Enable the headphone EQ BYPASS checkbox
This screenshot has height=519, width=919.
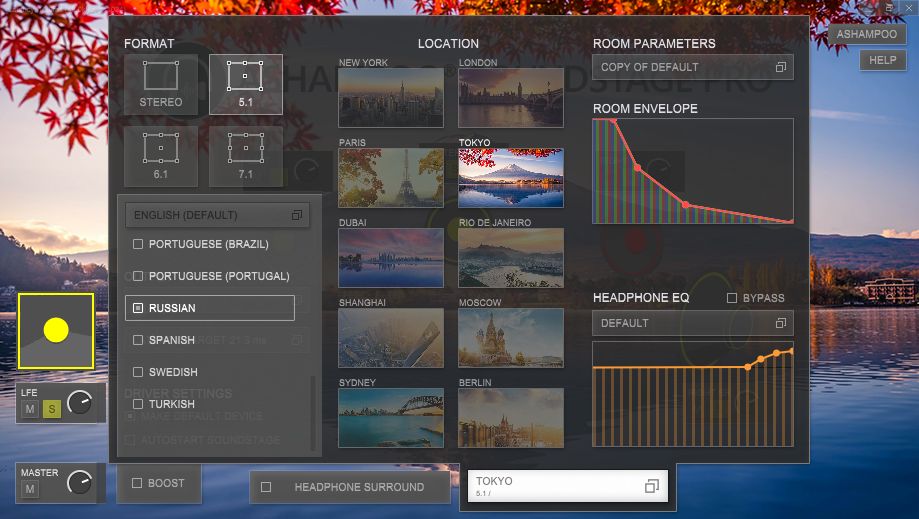coord(731,298)
